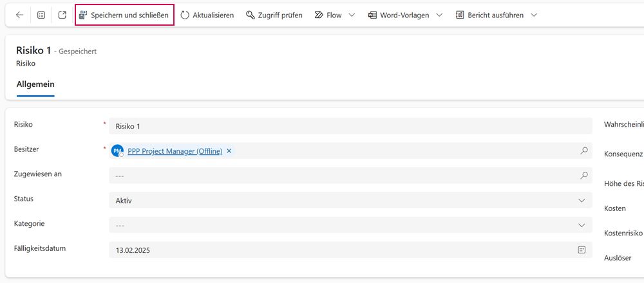Remove PPP Project Manager from Besitzer

pos(229,151)
